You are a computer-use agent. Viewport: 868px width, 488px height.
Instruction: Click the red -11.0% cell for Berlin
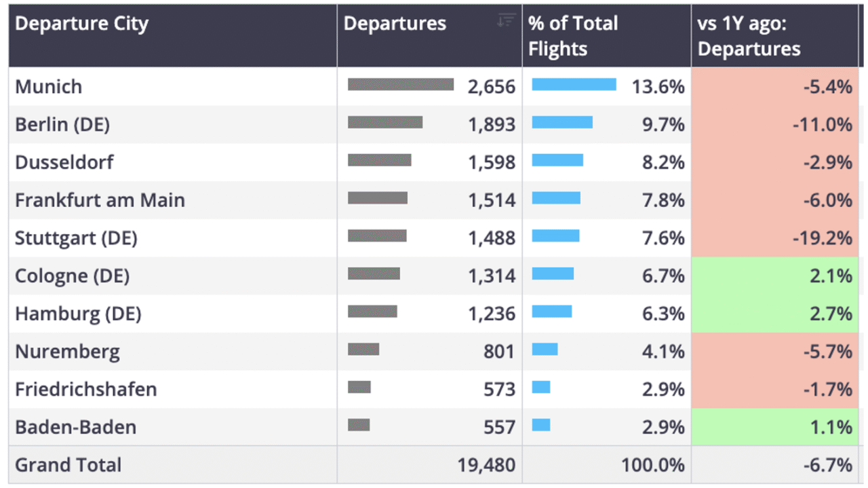[x=775, y=124]
